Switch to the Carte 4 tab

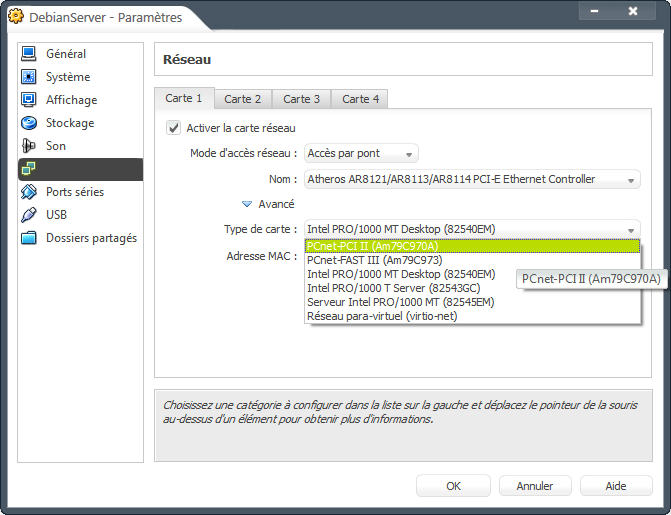[x=361, y=99]
